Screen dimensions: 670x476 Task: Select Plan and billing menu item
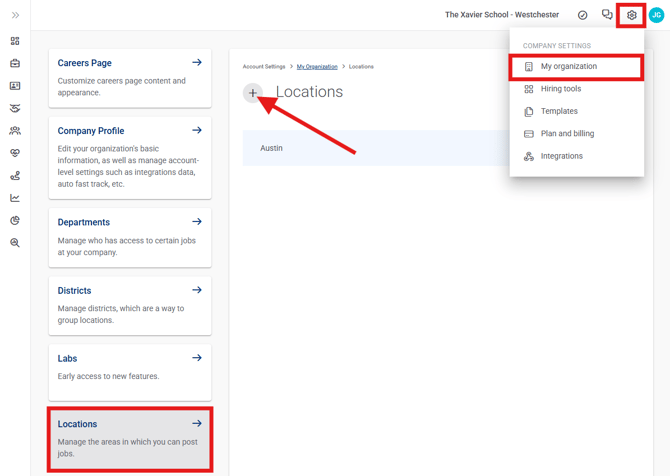pos(576,134)
